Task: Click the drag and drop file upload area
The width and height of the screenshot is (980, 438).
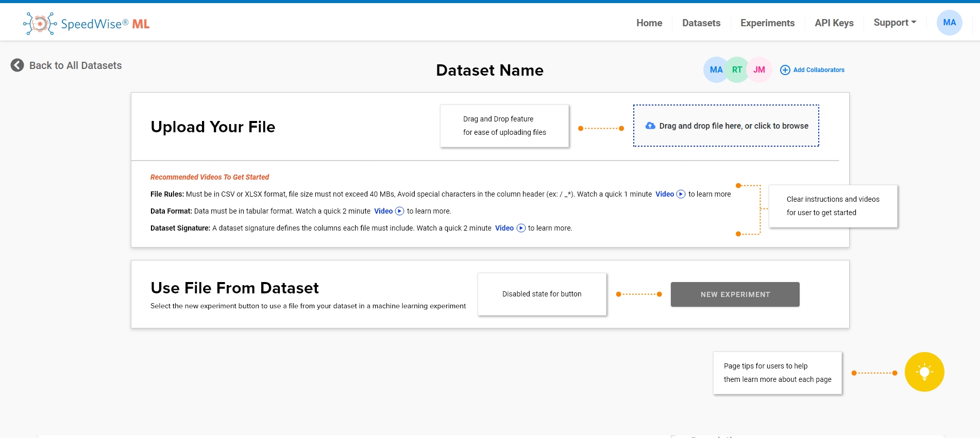Action: pyautogui.click(x=726, y=126)
